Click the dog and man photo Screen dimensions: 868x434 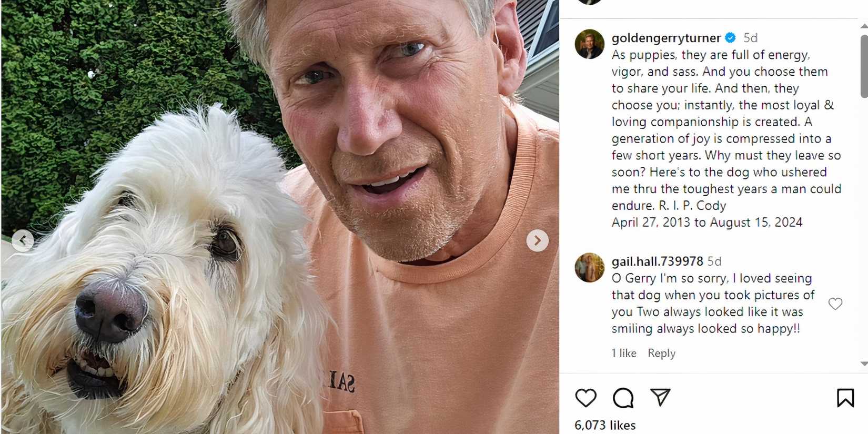[280, 217]
